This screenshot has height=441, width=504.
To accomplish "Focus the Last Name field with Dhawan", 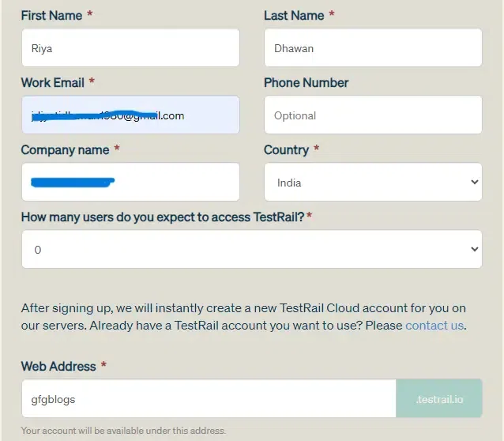I will (x=372, y=48).
